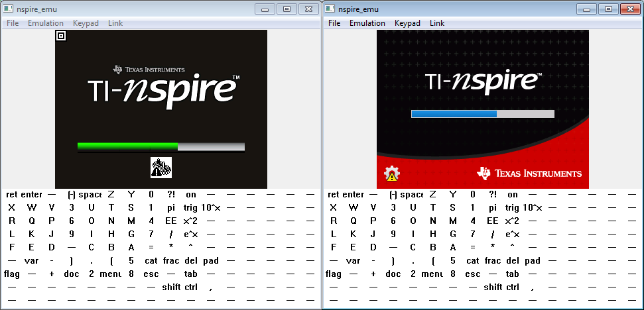
Task: Click the '?!' key in the left keypad
Action: (x=171, y=195)
